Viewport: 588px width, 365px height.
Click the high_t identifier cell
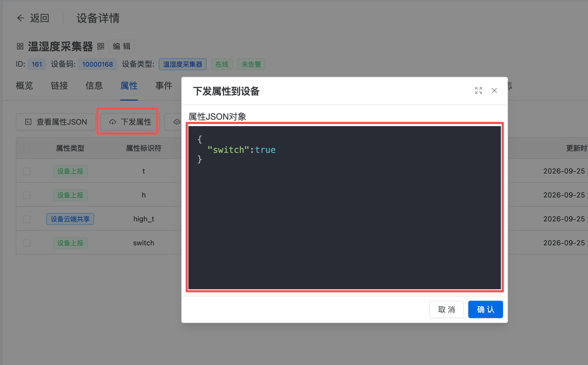[144, 219]
